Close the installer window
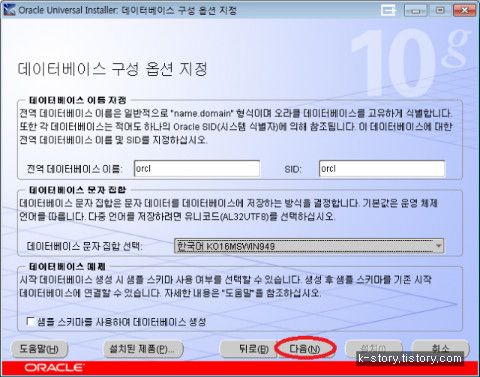This screenshot has height=377, width=480. (x=465, y=10)
